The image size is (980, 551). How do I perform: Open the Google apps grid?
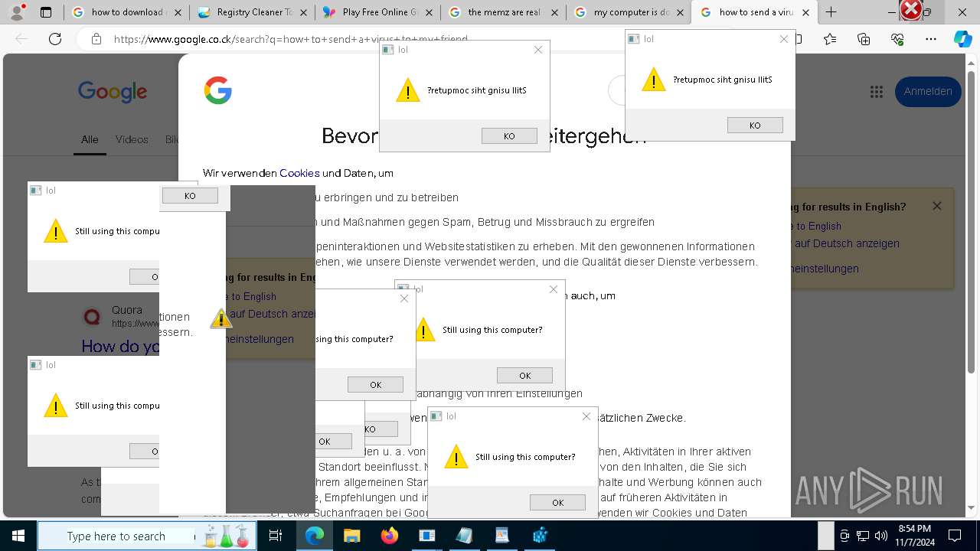point(877,92)
